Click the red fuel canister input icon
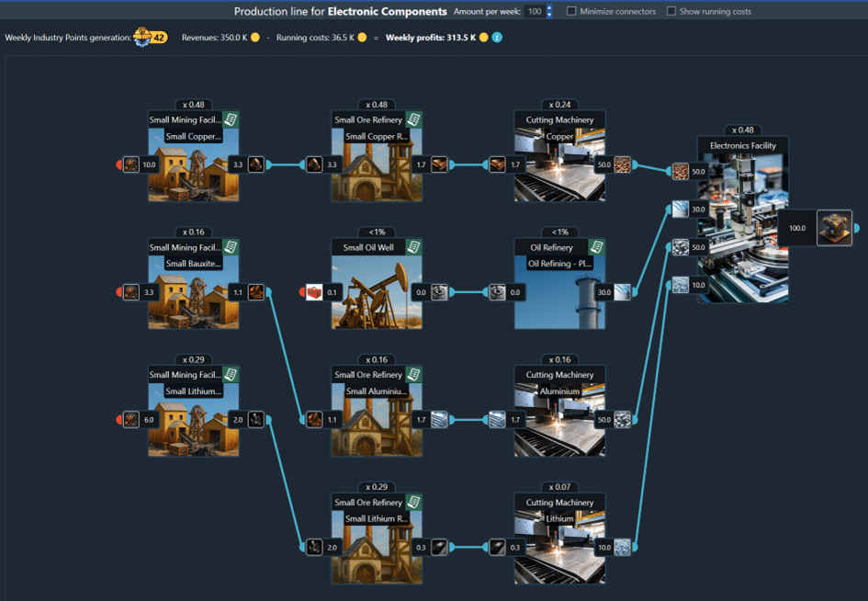Screen dimensions: 868x601 [314, 292]
